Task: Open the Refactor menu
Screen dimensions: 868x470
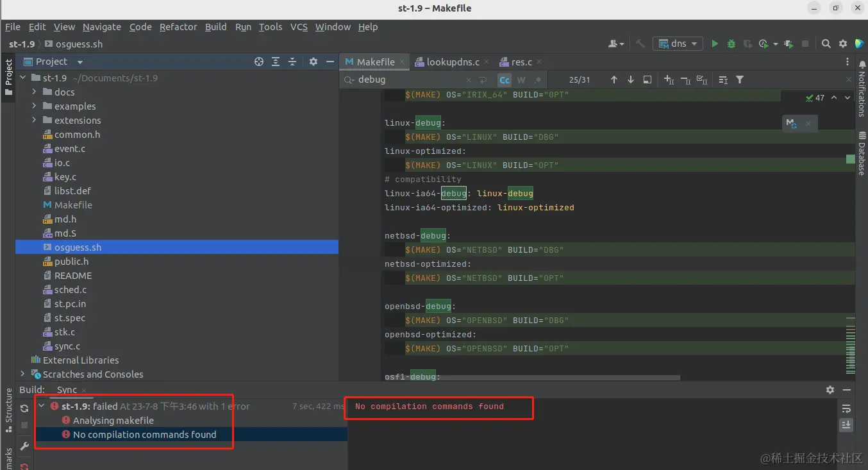Action: tap(178, 26)
